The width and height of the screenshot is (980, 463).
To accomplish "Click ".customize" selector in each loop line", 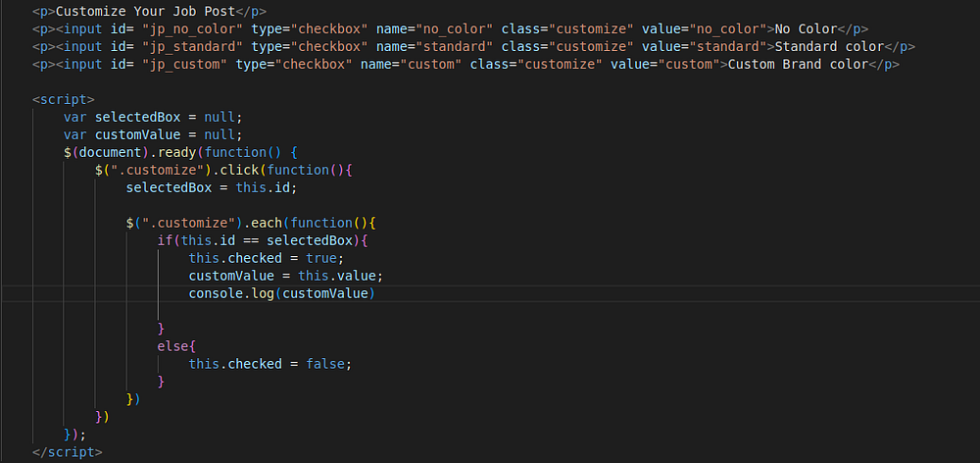I will pos(189,223).
